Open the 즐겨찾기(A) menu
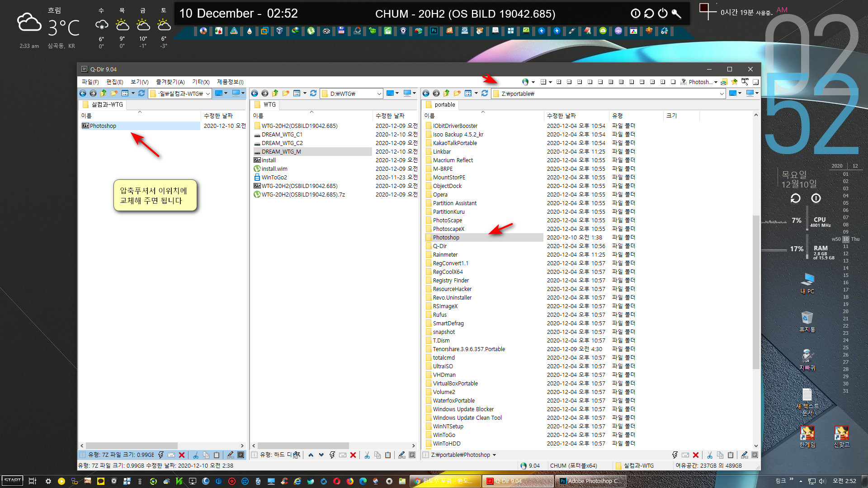Screen dimensions: 868x488 170,82
